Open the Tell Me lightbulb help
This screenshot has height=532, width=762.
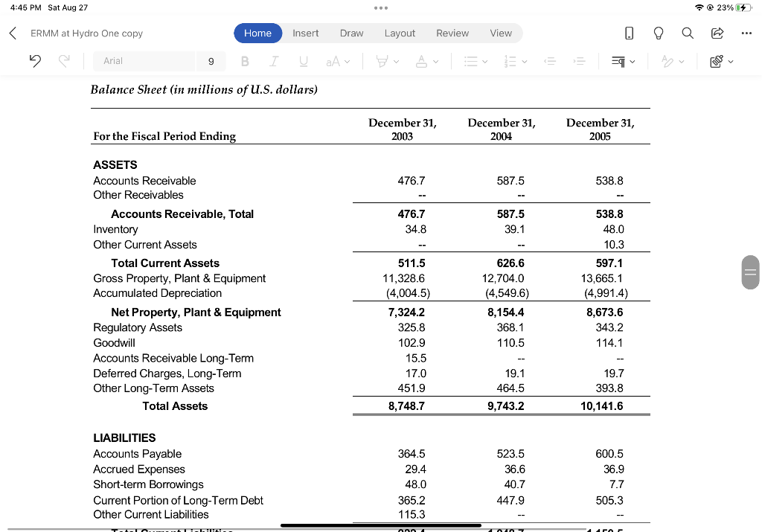tap(657, 33)
